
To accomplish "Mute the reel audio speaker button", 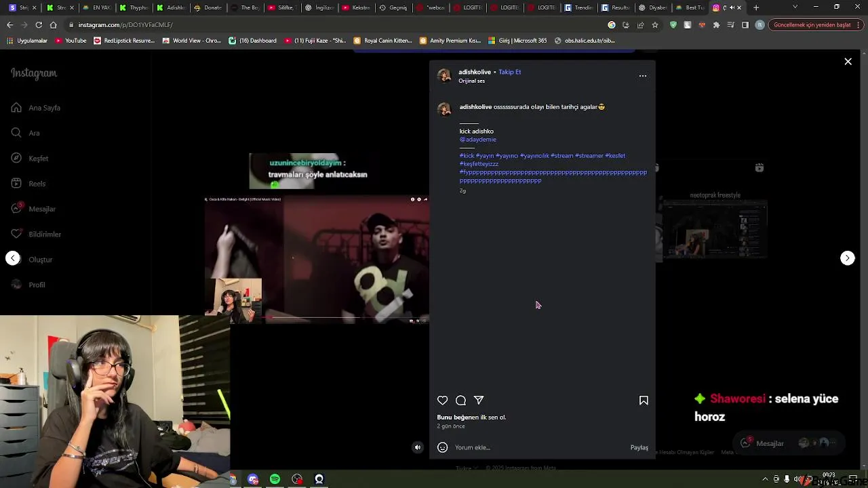I will (418, 447).
